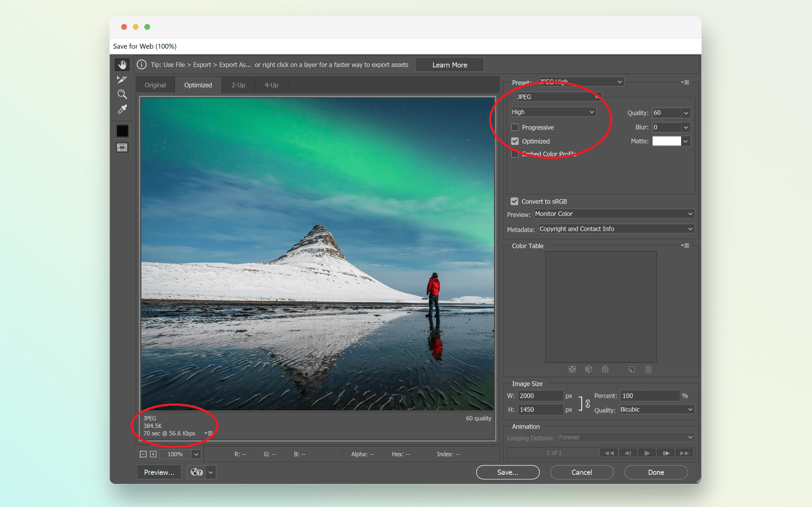Viewport: 812px width, 507px height.
Task: Expand the Preview Monitor Color dropdown
Action: click(614, 214)
